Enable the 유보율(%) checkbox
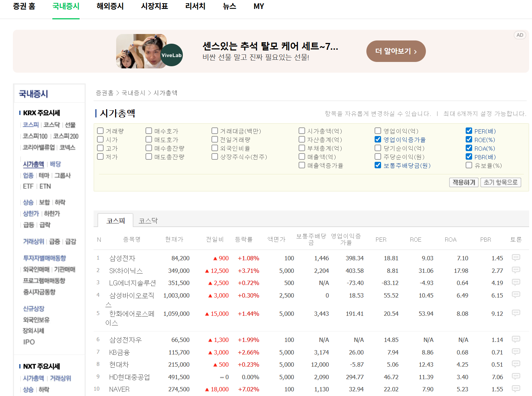Viewport: 532px width, 396px height. [469, 165]
